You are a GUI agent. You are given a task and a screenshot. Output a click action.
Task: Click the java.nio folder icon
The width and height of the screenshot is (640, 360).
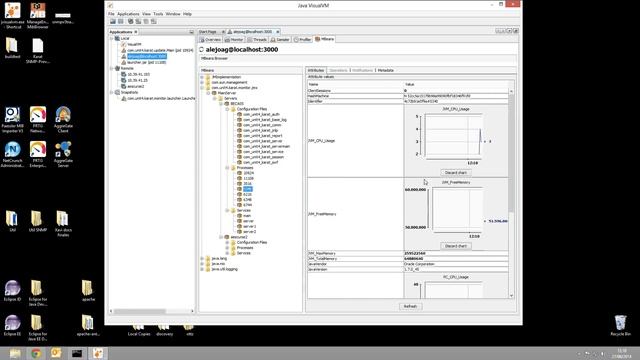pos(208,264)
